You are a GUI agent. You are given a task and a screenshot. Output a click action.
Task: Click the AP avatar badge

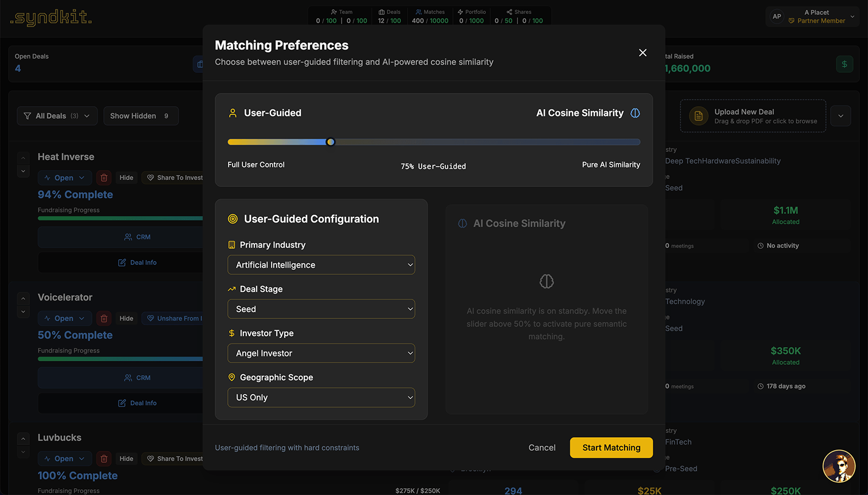777,17
